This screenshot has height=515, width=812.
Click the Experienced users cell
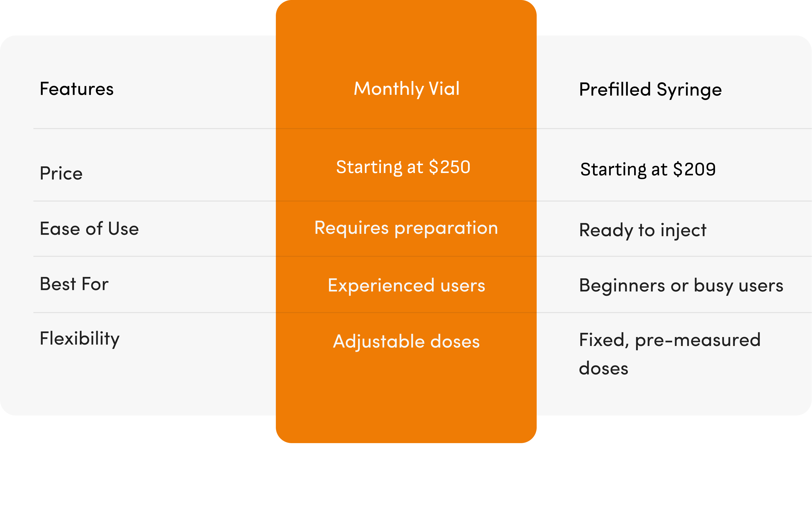(x=406, y=286)
